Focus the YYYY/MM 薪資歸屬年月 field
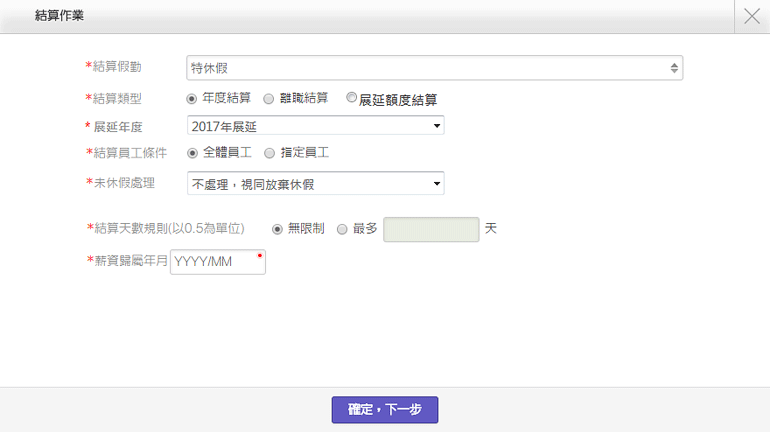This screenshot has width=770, height=432. tap(218, 262)
